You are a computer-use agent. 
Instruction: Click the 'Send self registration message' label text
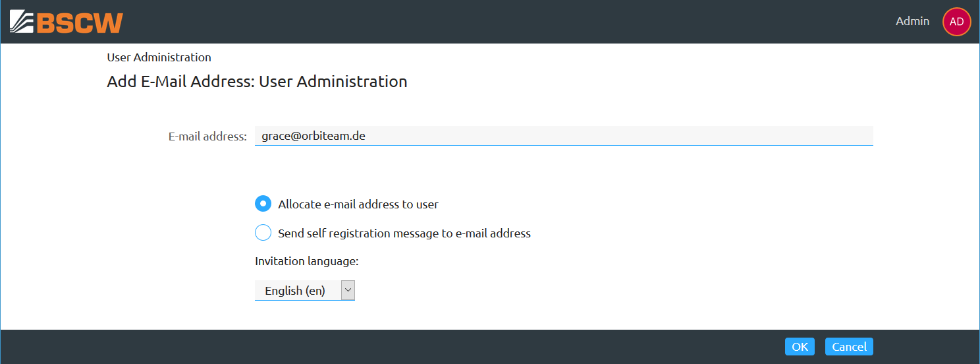(x=404, y=233)
